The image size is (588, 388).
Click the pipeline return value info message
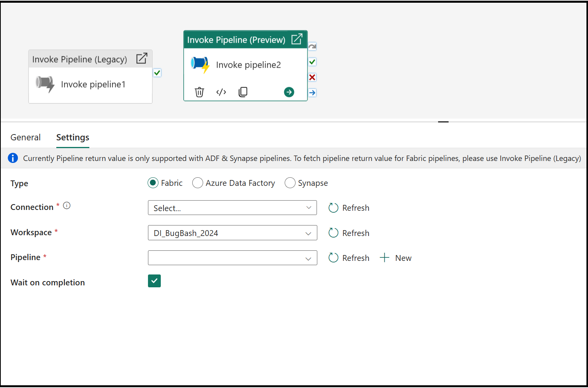pyautogui.click(x=302, y=158)
